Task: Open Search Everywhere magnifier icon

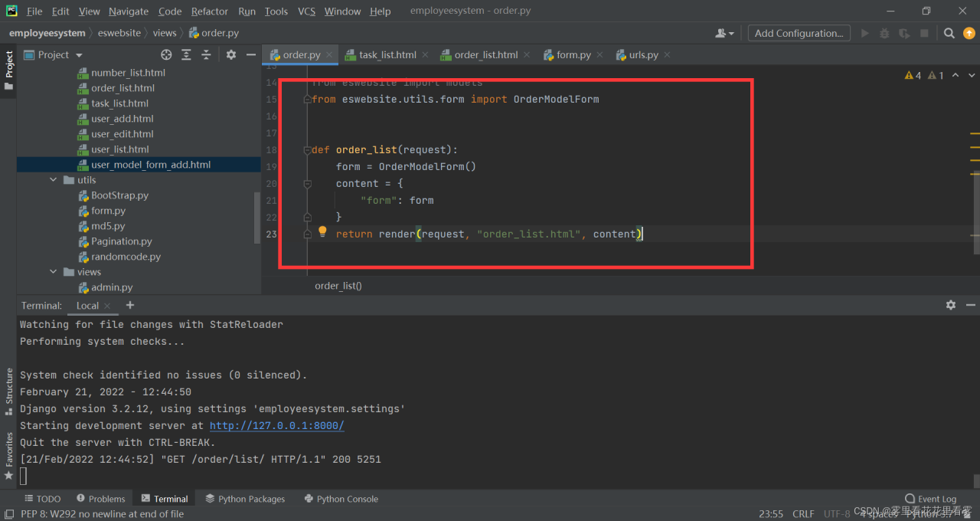Action: (949, 33)
